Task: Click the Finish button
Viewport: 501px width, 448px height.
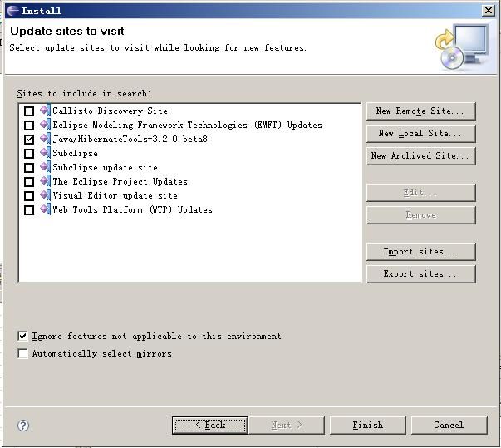Action: pos(368,426)
